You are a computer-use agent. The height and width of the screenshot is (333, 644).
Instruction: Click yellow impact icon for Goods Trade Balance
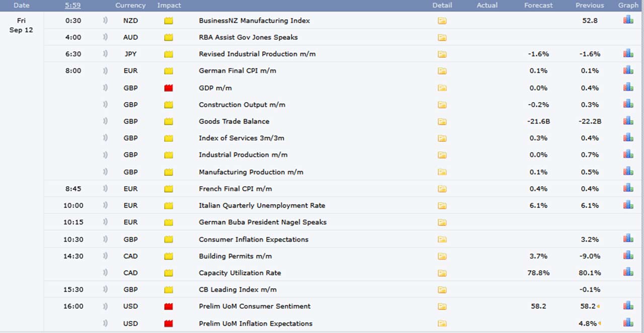(169, 121)
